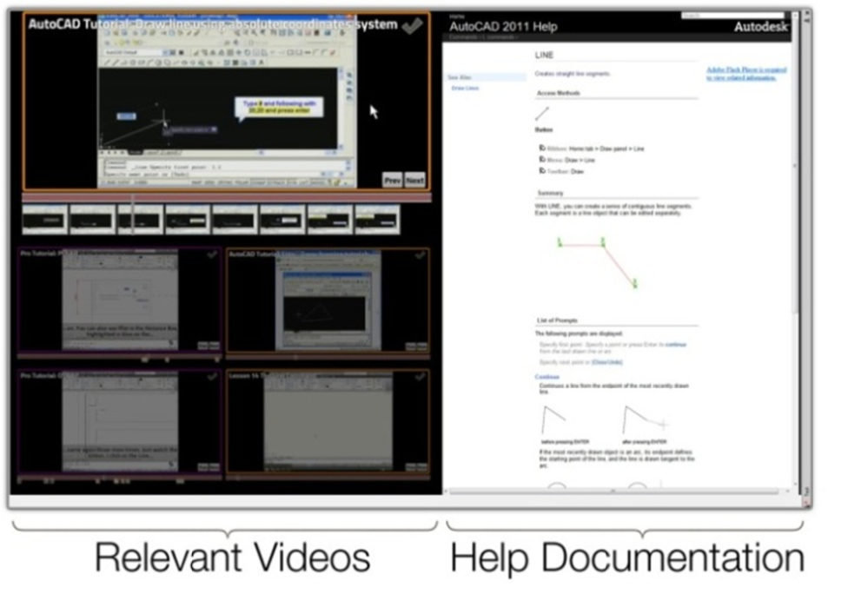868x594 pixels.
Task: Click the line segments diagram with green points
Action: pos(597,263)
